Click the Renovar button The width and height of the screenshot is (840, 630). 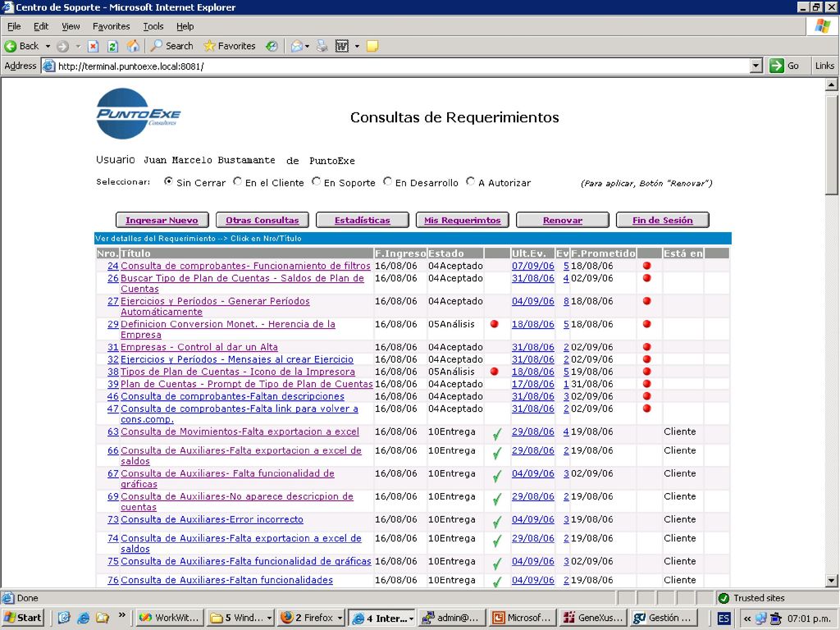coord(563,220)
